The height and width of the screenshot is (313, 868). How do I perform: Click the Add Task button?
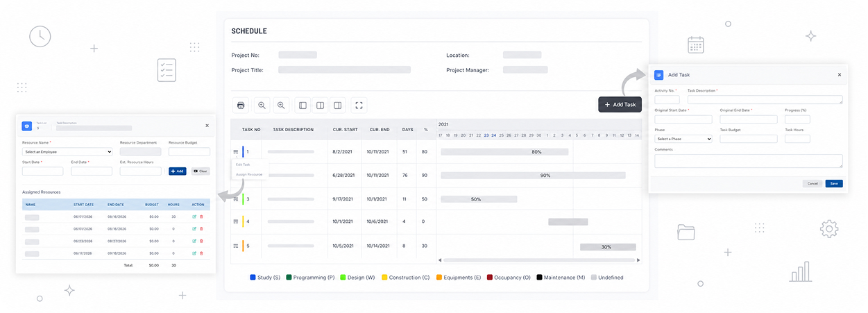(620, 104)
